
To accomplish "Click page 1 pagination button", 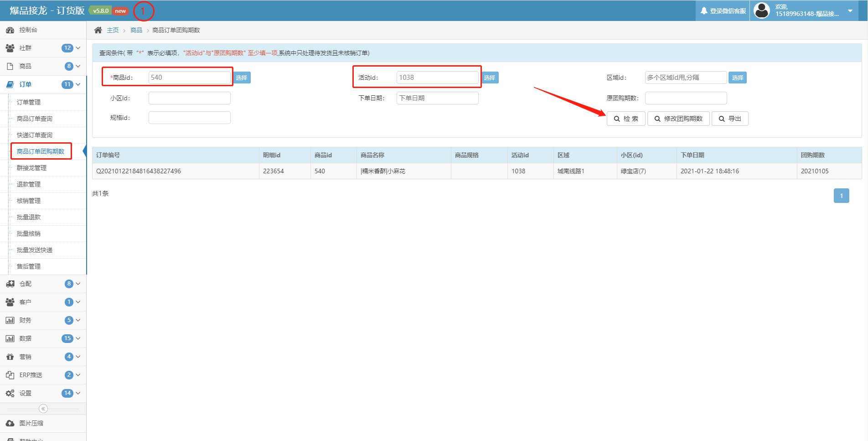I will (x=842, y=196).
